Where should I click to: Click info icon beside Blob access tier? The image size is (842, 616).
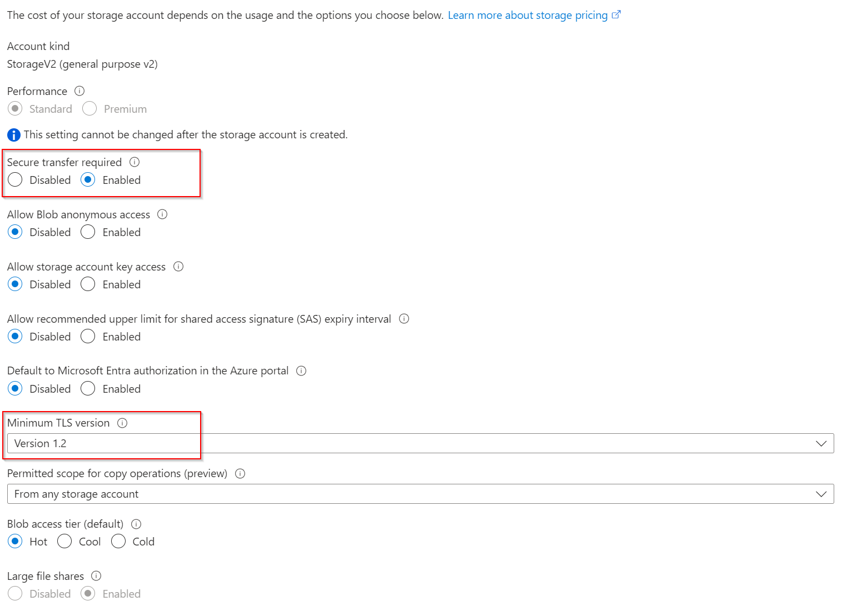pos(136,524)
